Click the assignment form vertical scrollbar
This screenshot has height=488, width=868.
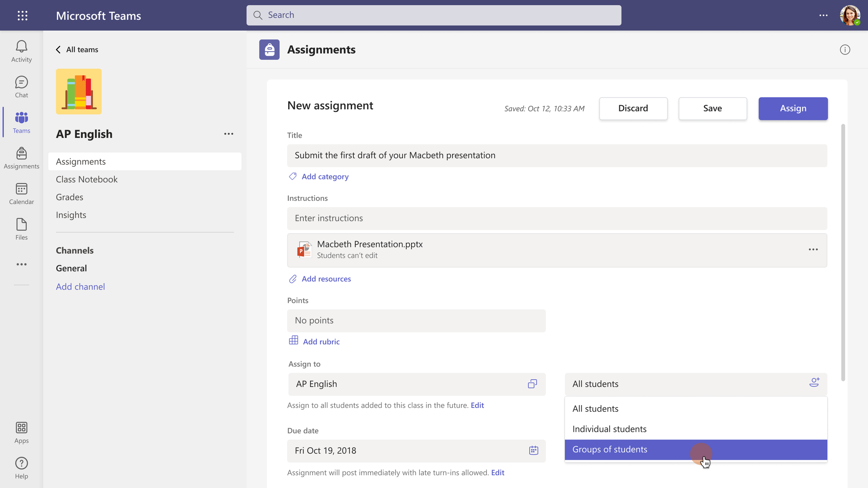[843, 252]
